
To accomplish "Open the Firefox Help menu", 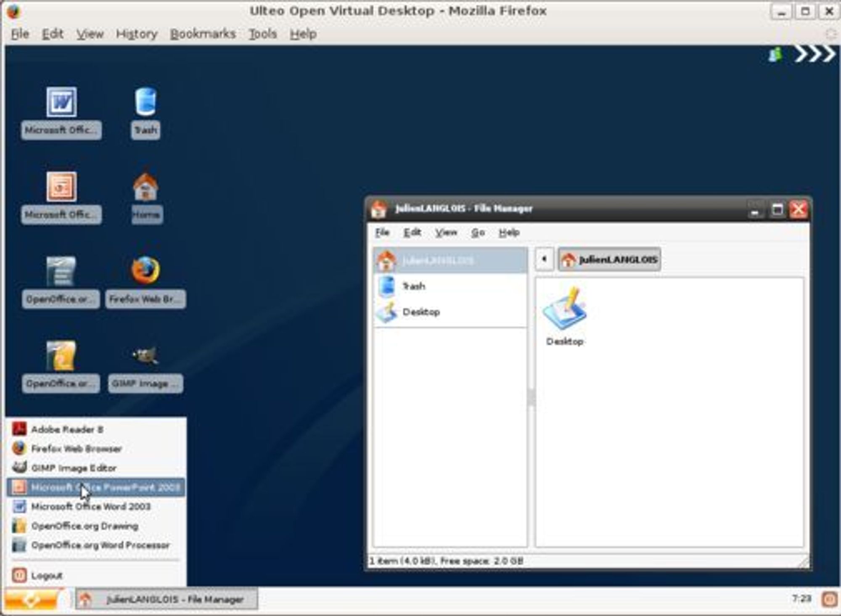I will (x=303, y=34).
